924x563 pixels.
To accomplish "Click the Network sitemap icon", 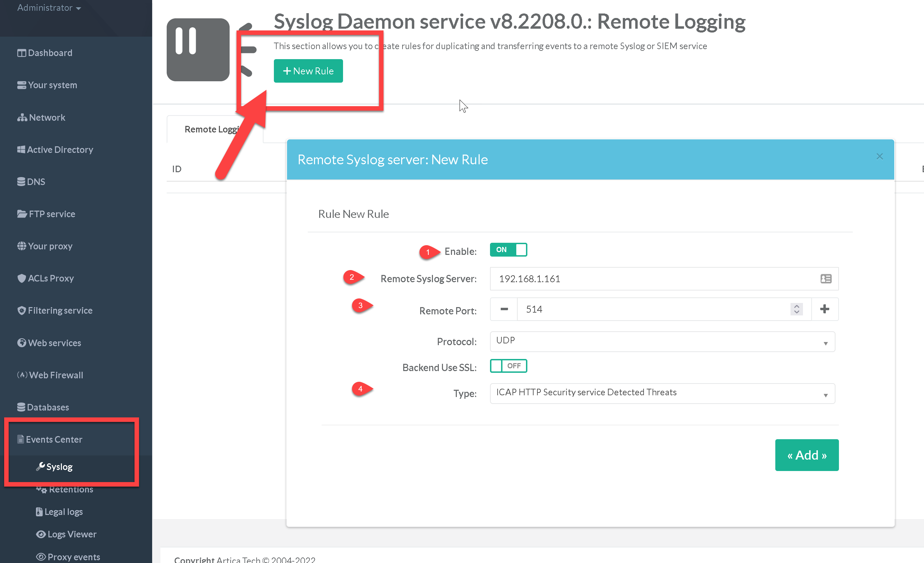I will (22, 118).
